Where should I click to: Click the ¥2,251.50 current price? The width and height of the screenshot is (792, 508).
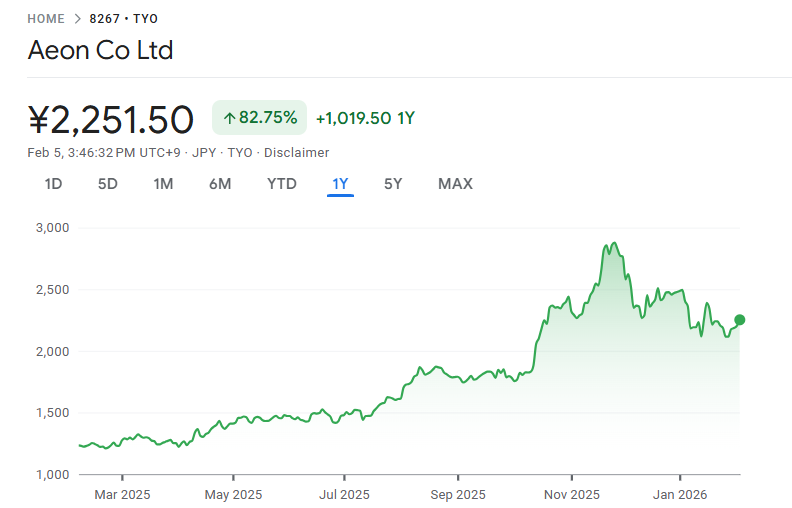coord(111,120)
